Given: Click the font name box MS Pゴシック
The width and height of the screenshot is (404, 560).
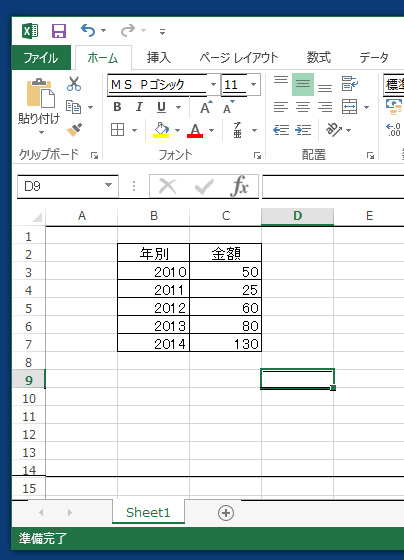Looking at the screenshot, I should pos(157,85).
